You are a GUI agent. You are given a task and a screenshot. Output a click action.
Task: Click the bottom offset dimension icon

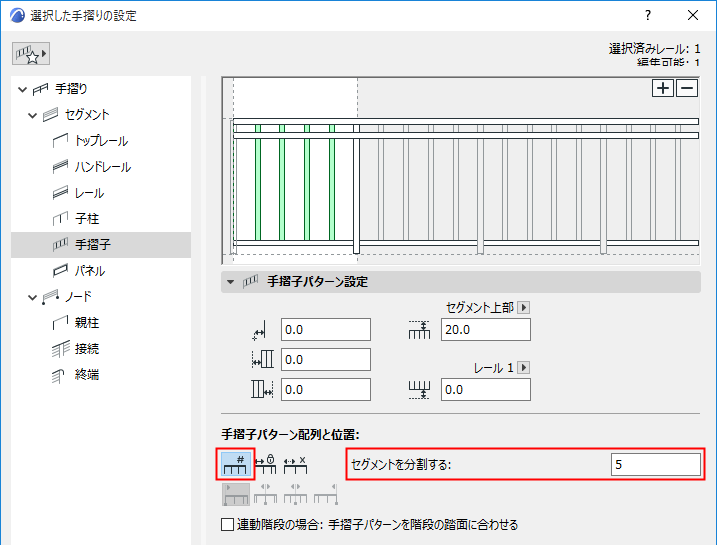pos(419,390)
